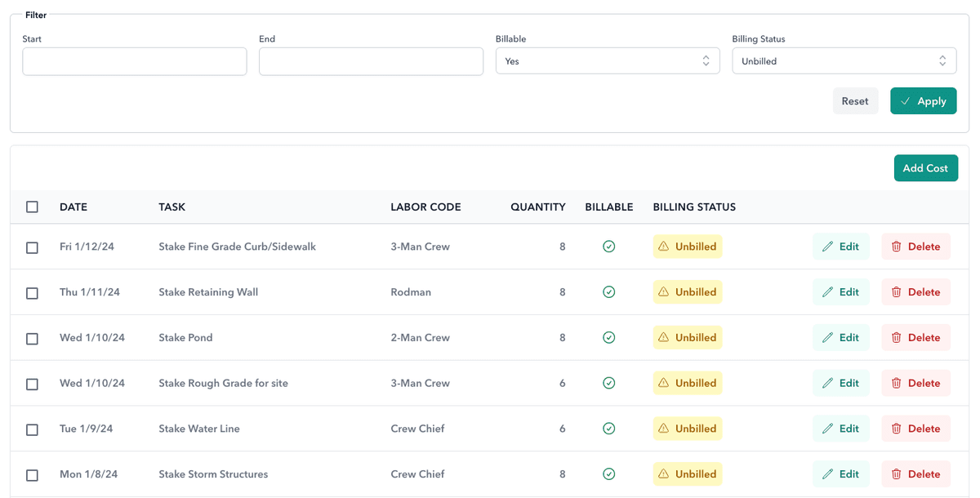Click inside the Start date input field
The height and width of the screenshot is (498, 980).
(x=134, y=60)
